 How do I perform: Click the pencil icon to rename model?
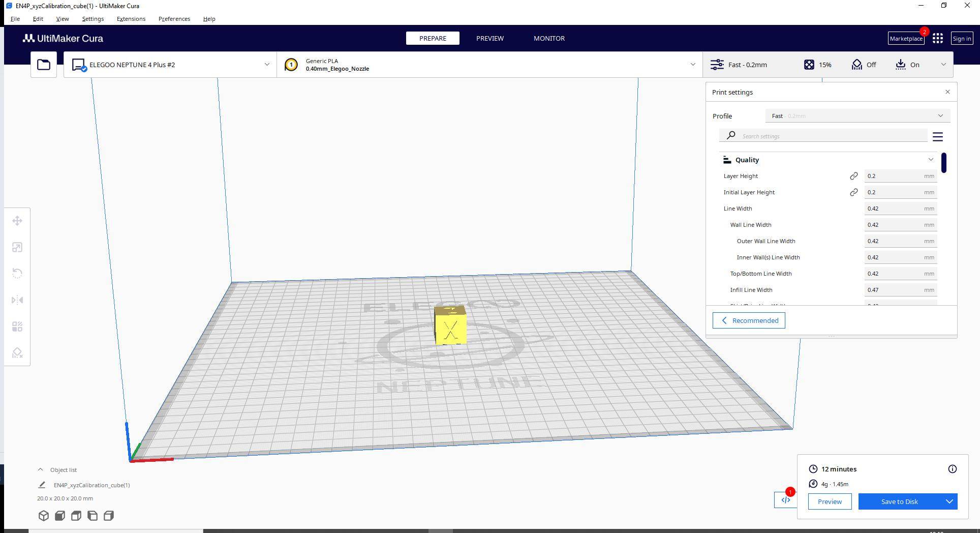(x=42, y=485)
